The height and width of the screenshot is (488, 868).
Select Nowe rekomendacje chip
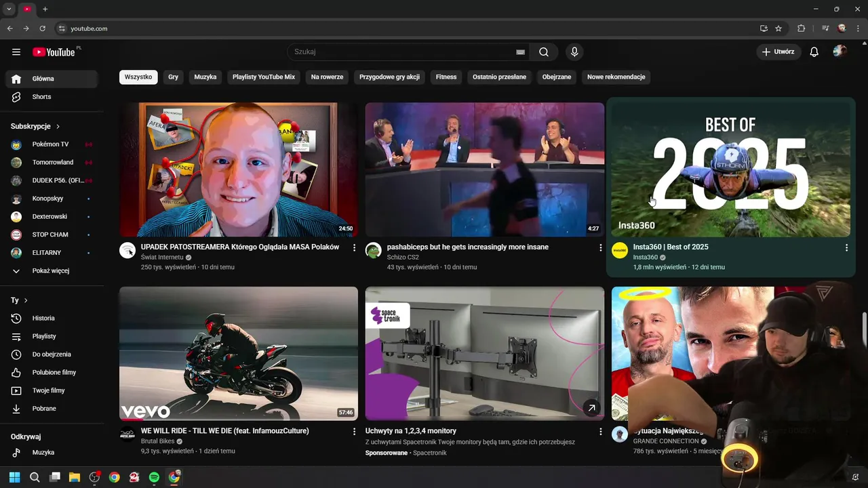click(x=616, y=77)
